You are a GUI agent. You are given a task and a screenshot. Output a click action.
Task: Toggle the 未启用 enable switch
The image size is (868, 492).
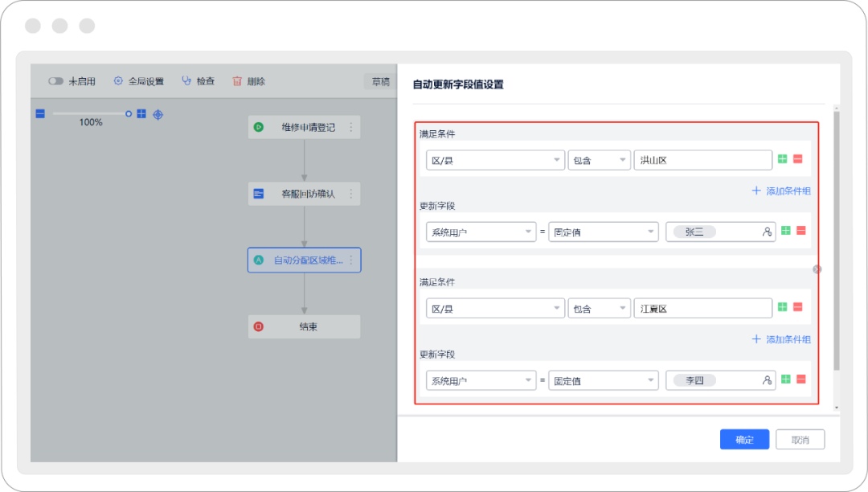click(x=56, y=81)
